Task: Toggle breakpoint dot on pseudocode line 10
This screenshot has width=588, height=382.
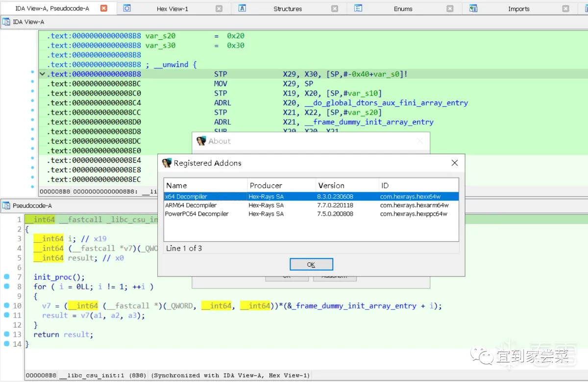Action: 6,306
